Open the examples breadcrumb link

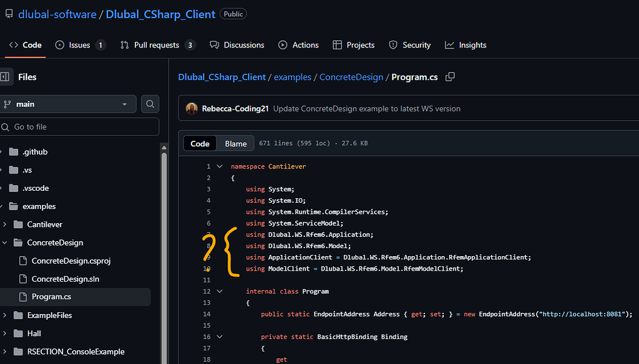[x=293, y=77]
